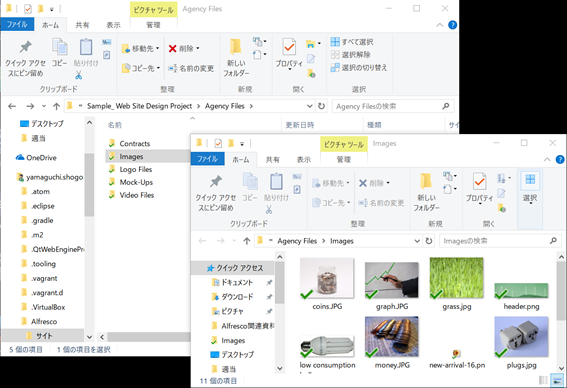Open Delete dropdown arrow in Agency Files ribbon
The height and width of the screenshot is (388, 567).
click(198, 48)
